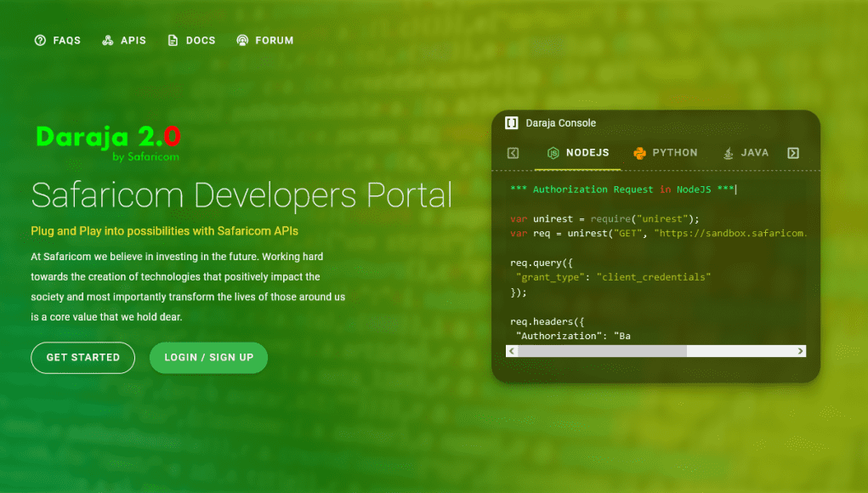Click the NodeJS hexagon icon
868x493 pixels.
pyautogui.click(x=553, y=153)
